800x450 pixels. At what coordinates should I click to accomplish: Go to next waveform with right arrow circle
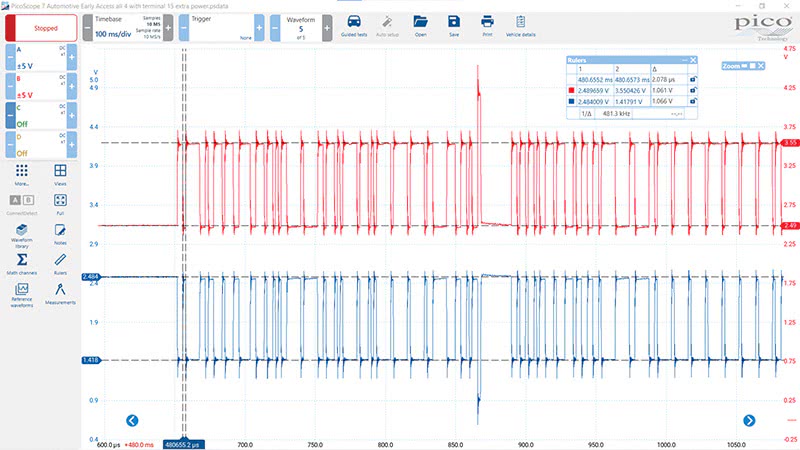click(x=749, y=420)
